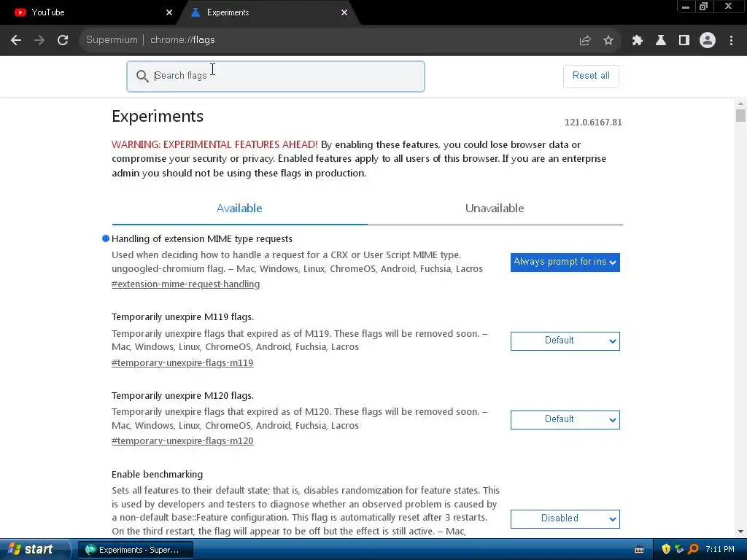Image resolution: width=747 pixels, height=560 pixels.
Task: Open the extension MIME handling dropdown
Action: coord(565,262)
